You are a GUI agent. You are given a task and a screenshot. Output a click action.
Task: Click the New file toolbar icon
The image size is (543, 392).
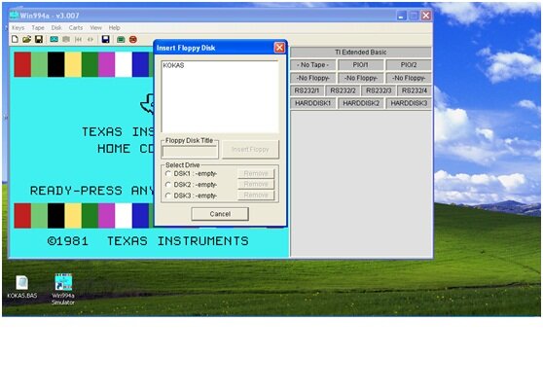click(15, 39)
